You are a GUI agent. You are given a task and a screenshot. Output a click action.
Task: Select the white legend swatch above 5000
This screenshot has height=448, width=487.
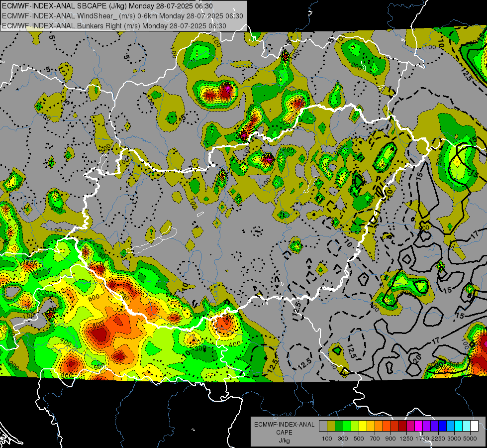(474, 426)
